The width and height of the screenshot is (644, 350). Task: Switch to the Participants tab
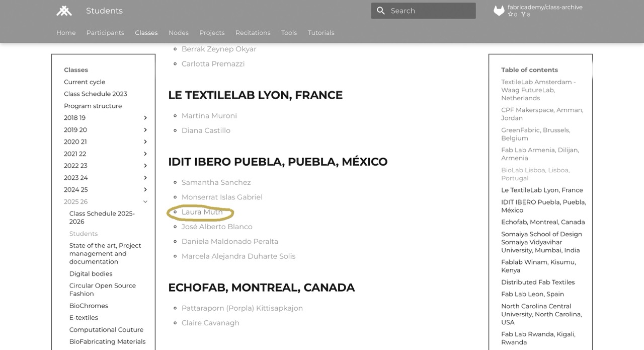(x=105, y=33)
